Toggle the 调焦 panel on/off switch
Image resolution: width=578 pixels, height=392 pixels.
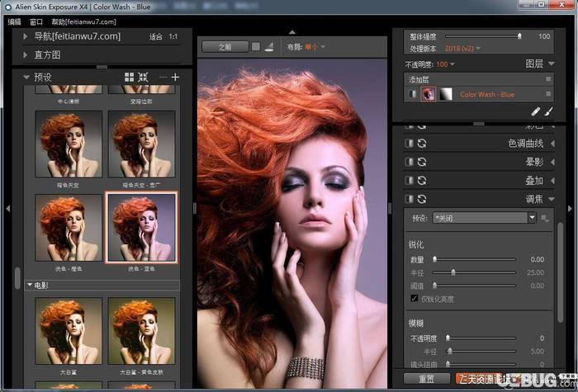tap(409, 199)
